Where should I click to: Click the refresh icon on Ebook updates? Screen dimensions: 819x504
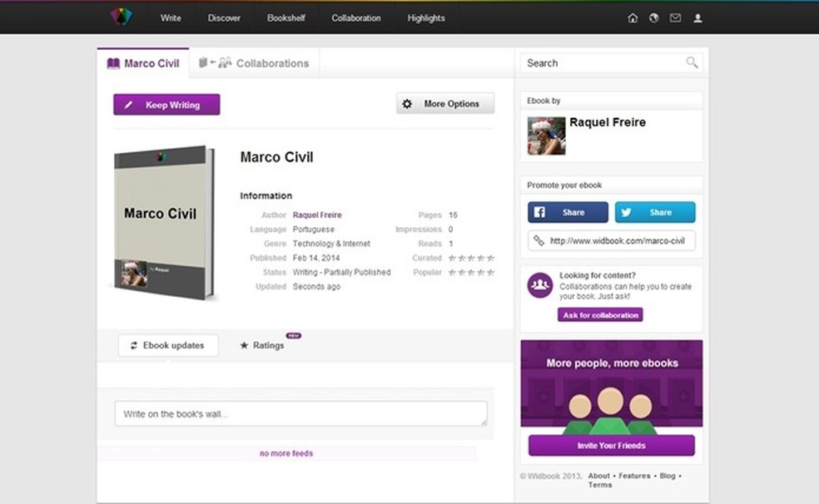pyautogui.click(x=134, y=345)
